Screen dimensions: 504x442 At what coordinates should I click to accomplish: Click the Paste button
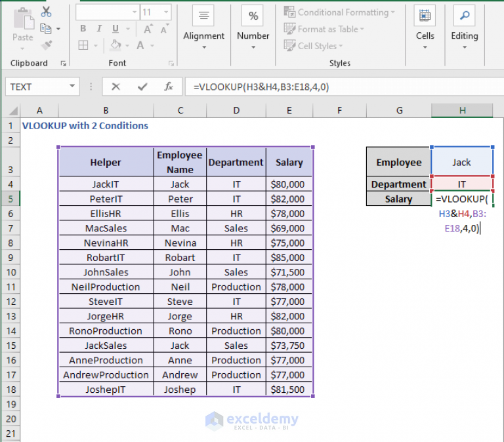[x=22, y=26]
